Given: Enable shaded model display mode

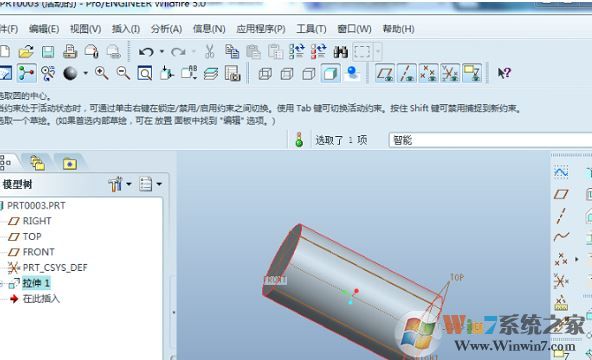Looking at the screenshot, I should [x=330, y=73].
